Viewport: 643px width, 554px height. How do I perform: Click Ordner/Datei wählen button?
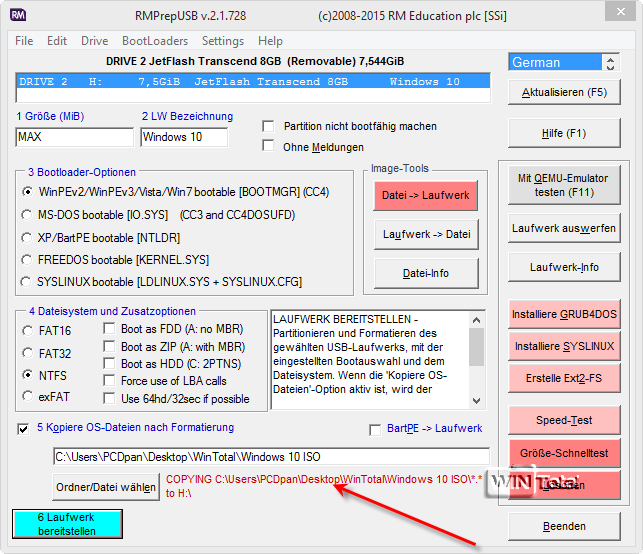106,487
